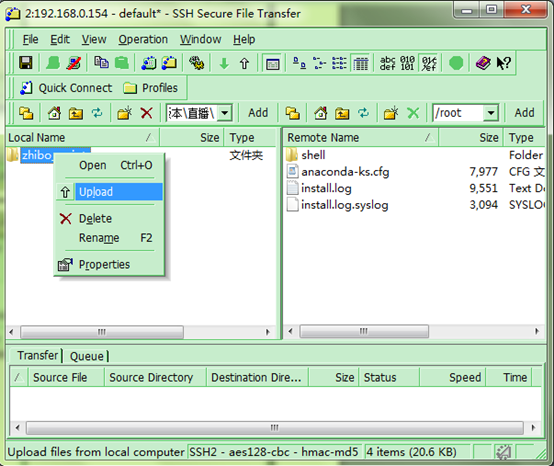
Task: Open the Edit menu
Action: [x=60, y=39]
